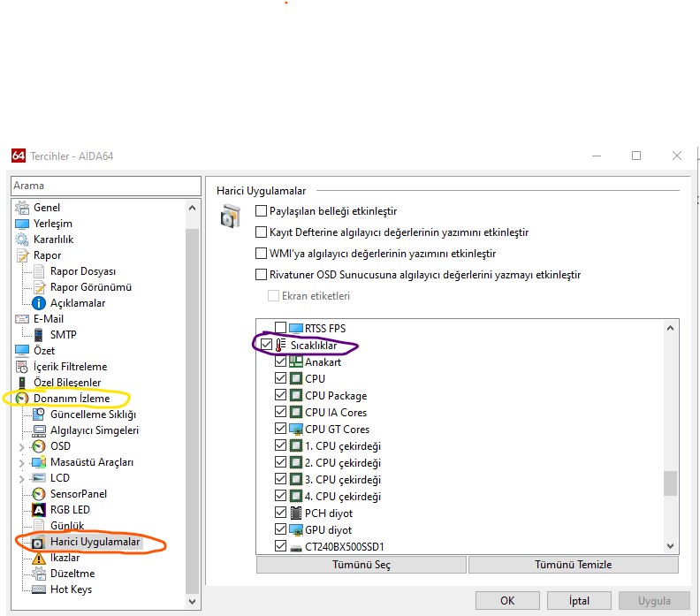Image resolution: width=700 pixels, height=616 pixels.
Task: Open SensorPanel preferences page
Action: pos(79,494)
